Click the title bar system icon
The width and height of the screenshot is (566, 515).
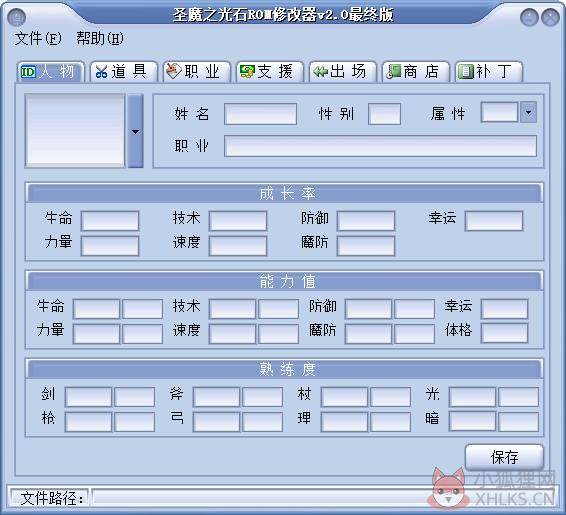16,17
